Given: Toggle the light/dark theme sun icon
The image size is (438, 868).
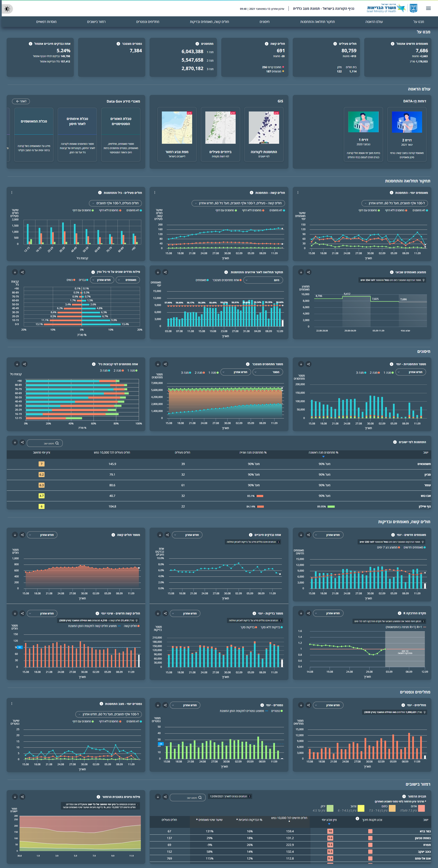Looking at the screenshot, I should click(8, 8).
